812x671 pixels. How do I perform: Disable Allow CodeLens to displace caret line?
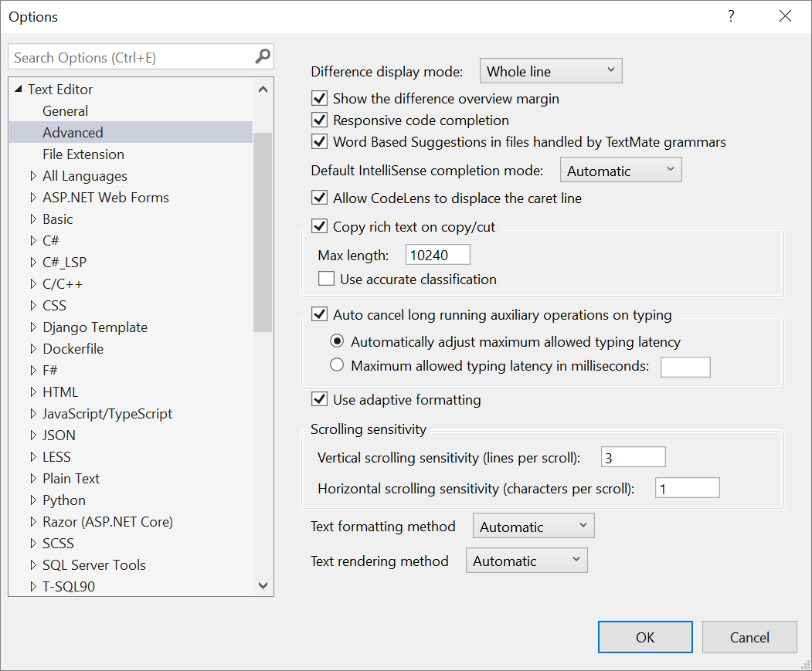(x=320, y=198)
